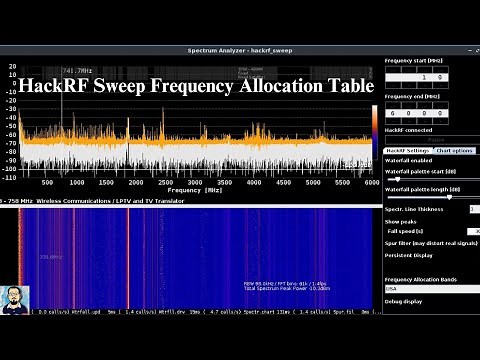This screenshot has width=480, height=360.
Task: Decrease the ones digit of Frequency start
Action: coord(440,85)
